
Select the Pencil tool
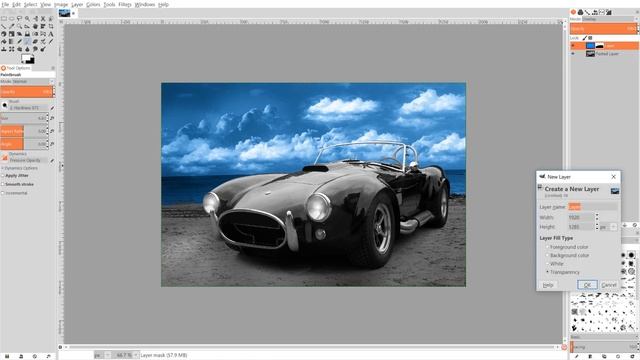coord(19,42)
